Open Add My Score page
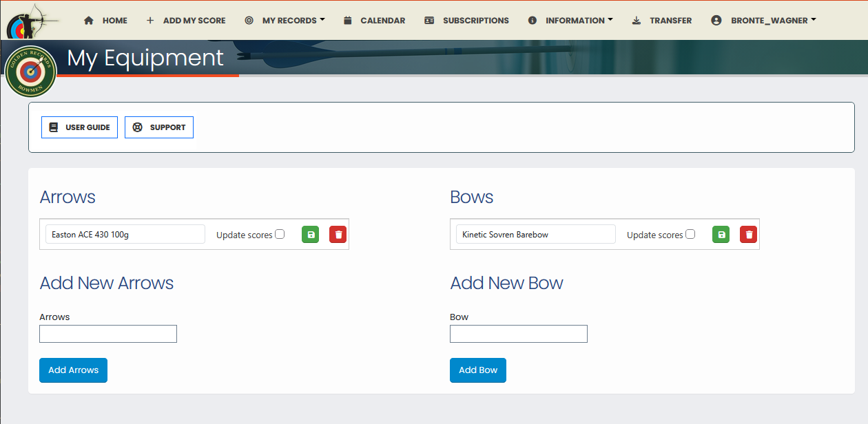Screen dimensions: 868x424 pyautogui.click(x=186, y=21)
